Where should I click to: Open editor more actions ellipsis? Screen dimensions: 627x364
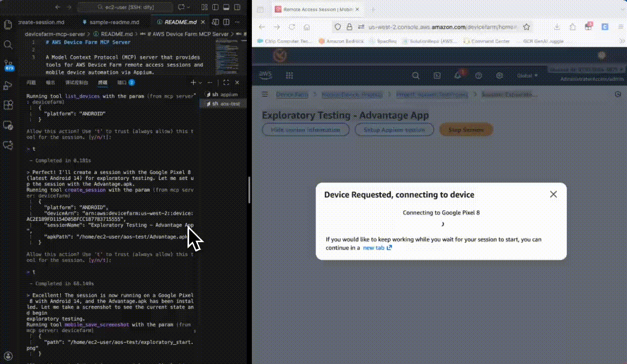(238, 22)
